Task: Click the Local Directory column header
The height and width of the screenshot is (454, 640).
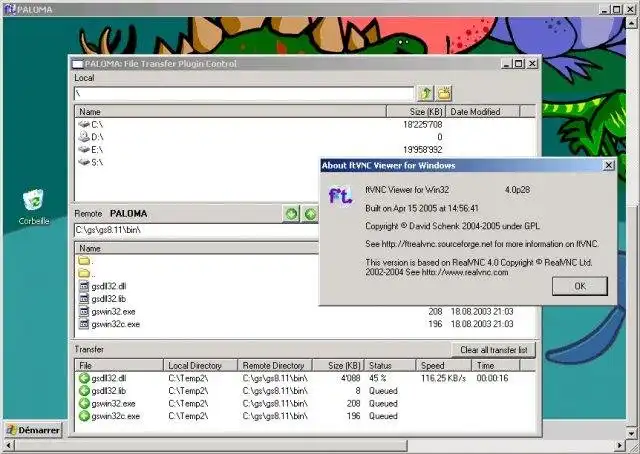Action: (201, 365)
